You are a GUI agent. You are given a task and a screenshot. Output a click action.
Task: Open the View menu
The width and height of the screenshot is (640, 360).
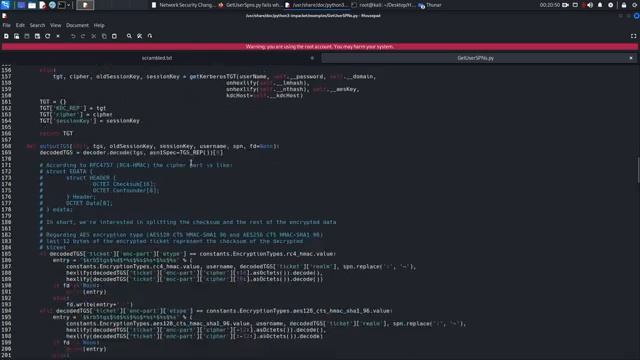click(x=56, y=25)
